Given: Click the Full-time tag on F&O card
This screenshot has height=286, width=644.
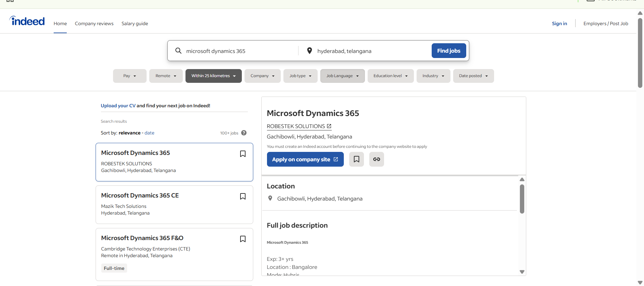Looking at the screenshot, I should pyautogui.click(x=114, y=268).
